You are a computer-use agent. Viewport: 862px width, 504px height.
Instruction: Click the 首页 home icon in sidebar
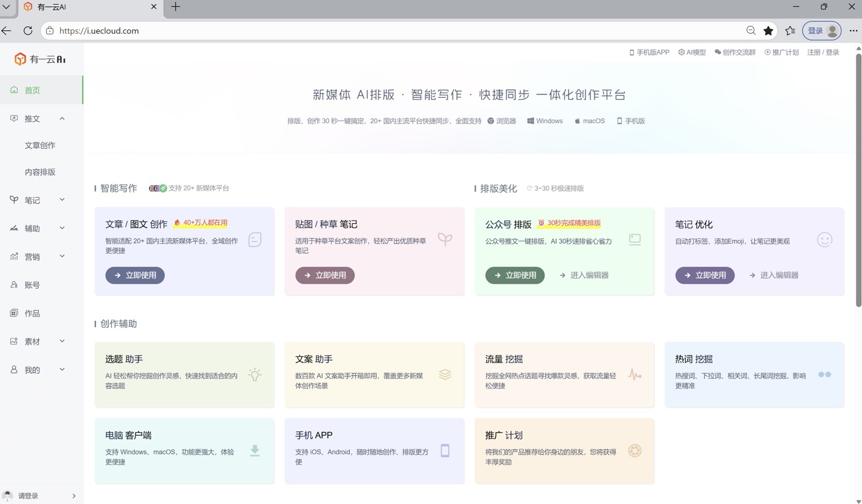14,90
